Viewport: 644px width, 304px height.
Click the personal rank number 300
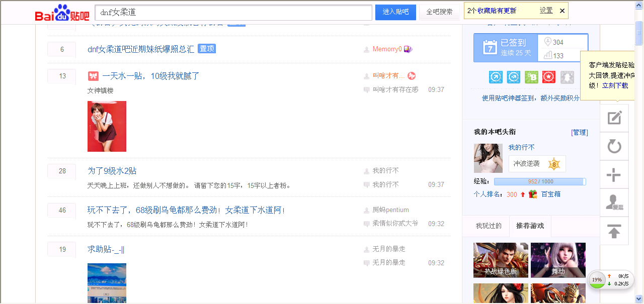tap(512, 194)
